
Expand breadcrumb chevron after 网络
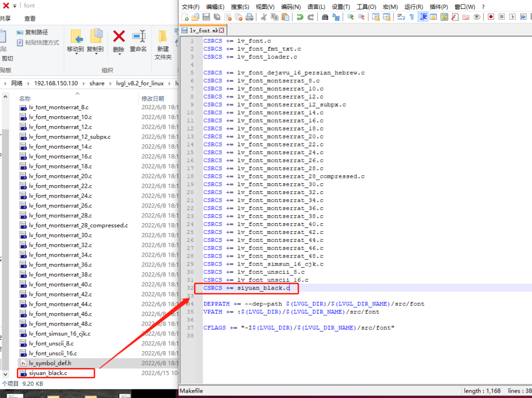point(28,83)
